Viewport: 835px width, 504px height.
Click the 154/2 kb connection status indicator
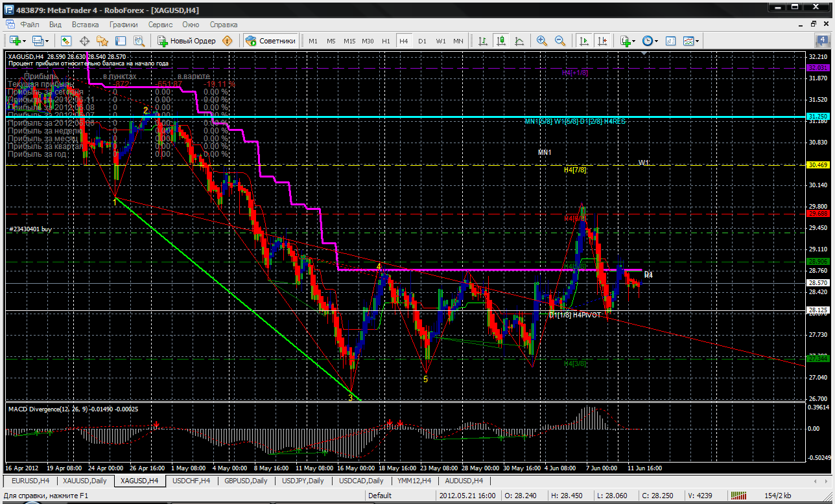click(778, 496)
